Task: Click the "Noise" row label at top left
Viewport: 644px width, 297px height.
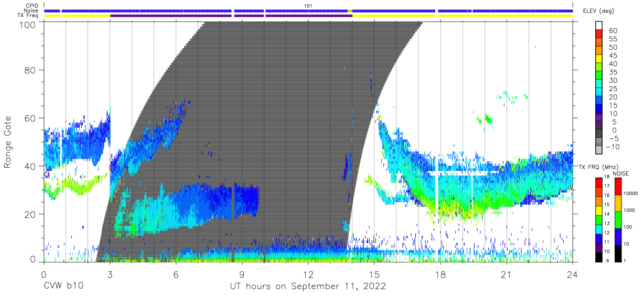Action: [x=31, y=10]
